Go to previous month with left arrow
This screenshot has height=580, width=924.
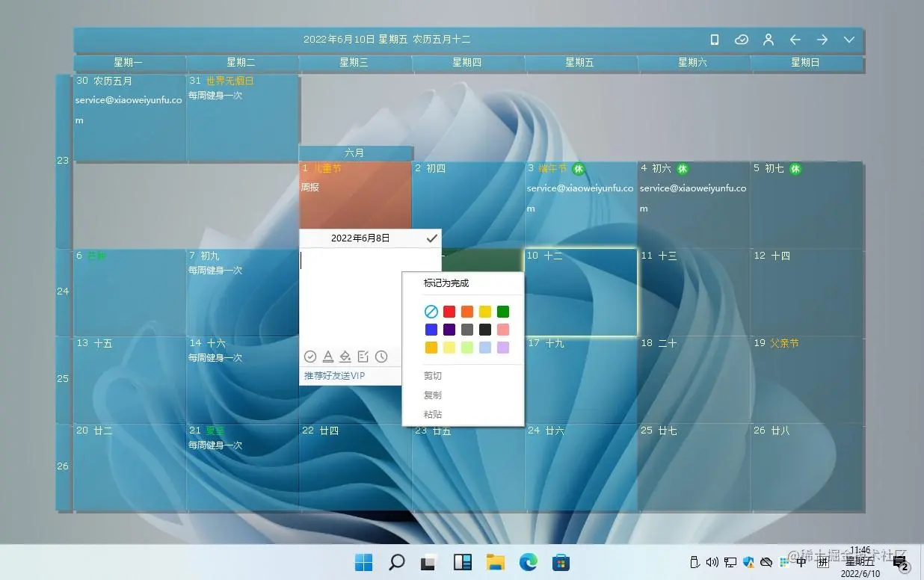click(795, 40)
